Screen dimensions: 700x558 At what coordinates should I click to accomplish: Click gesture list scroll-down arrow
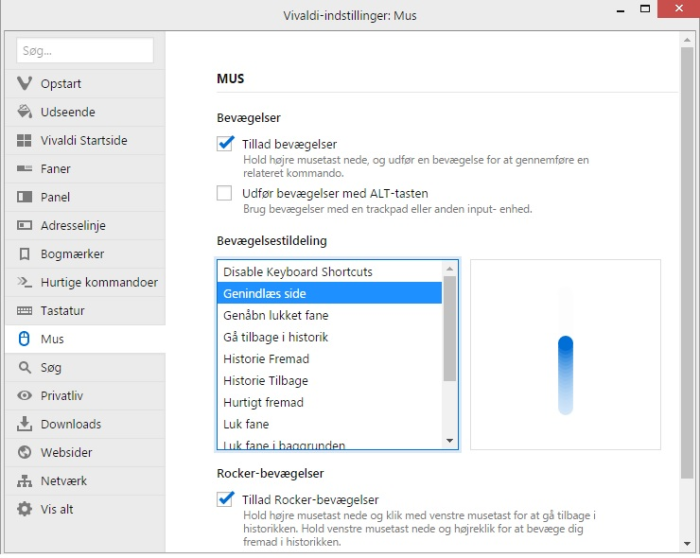450,441
